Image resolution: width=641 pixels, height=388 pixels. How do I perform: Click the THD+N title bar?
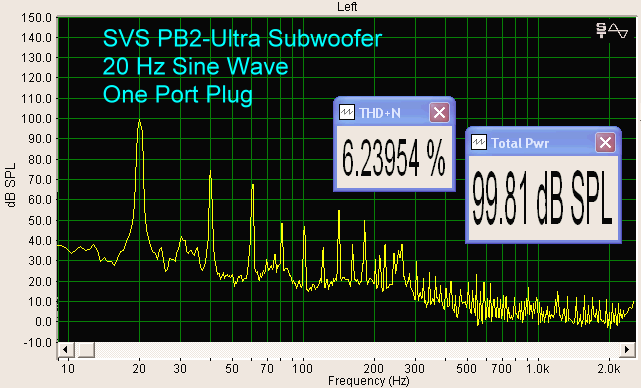394,112
